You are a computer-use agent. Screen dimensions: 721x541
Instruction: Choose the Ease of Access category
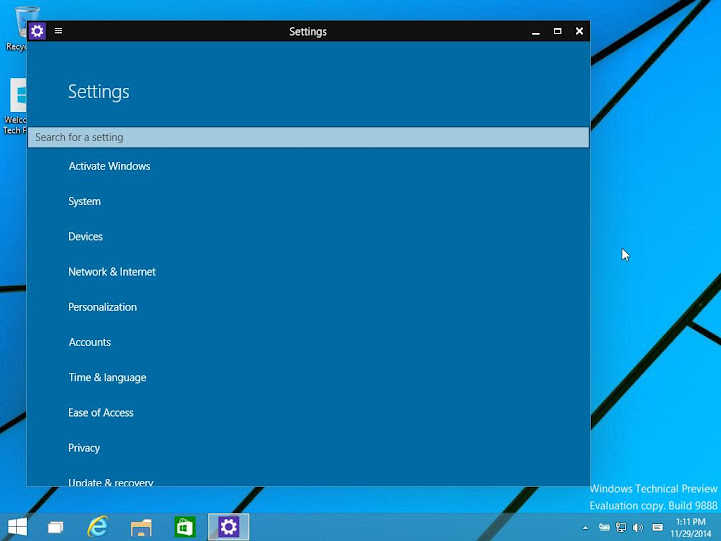point(101,413)
